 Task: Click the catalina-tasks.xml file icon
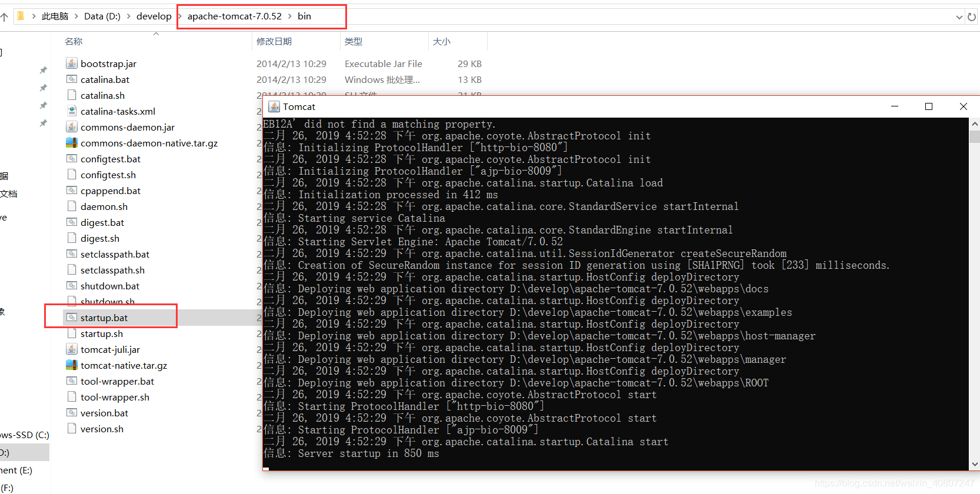[x=72, y=111]
